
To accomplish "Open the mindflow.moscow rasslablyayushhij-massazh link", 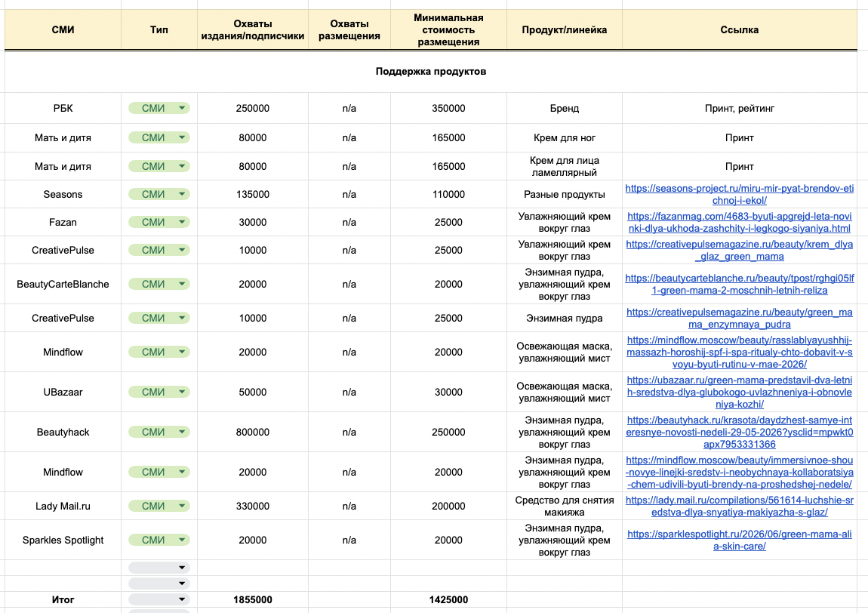I will pos(739,353).
